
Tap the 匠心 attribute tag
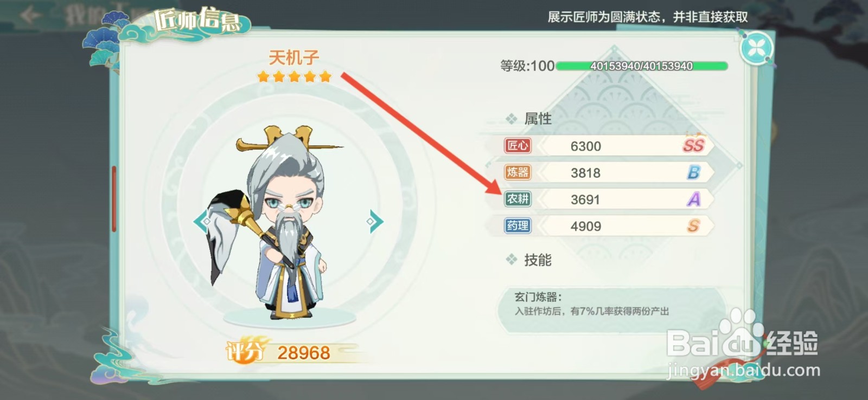click(518, 146)
